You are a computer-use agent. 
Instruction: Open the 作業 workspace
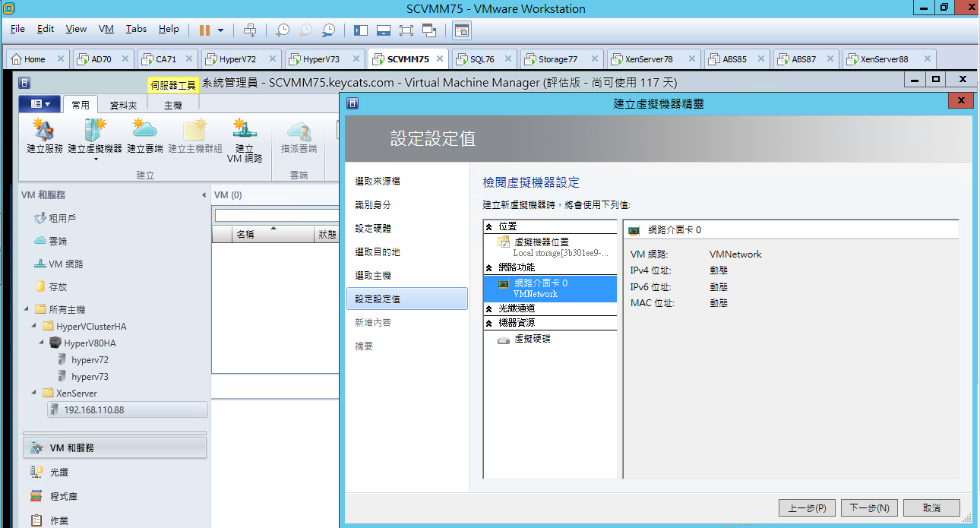(x=115, y=520)
